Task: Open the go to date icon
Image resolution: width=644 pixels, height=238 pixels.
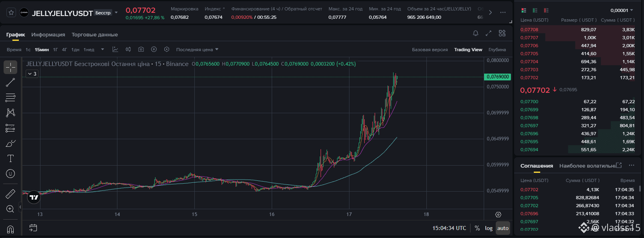Action: tap(33, 228)
